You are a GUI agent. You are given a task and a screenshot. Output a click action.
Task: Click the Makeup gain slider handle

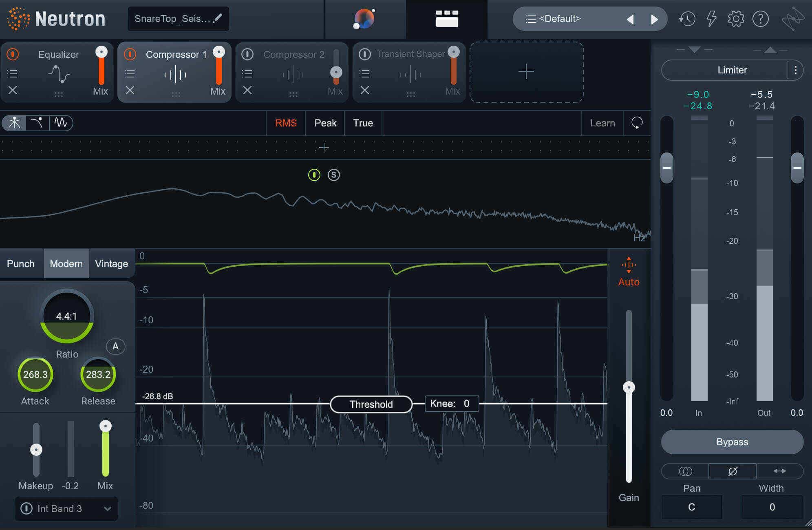click(x=36, y=450)
